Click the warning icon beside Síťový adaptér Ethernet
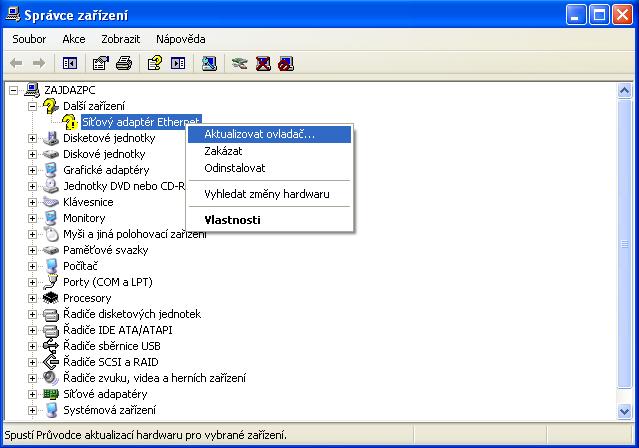 70,122
